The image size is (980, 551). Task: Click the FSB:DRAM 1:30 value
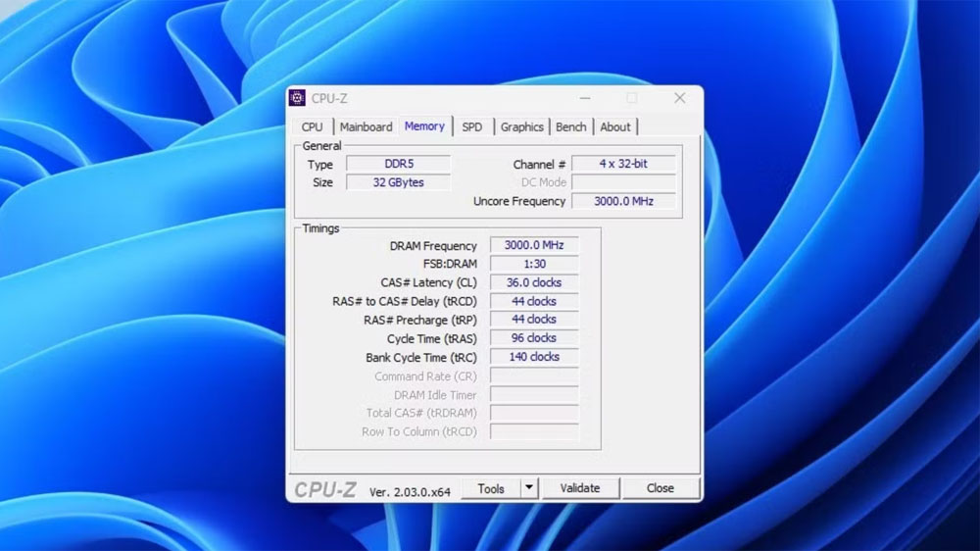[x=534, y=264]
